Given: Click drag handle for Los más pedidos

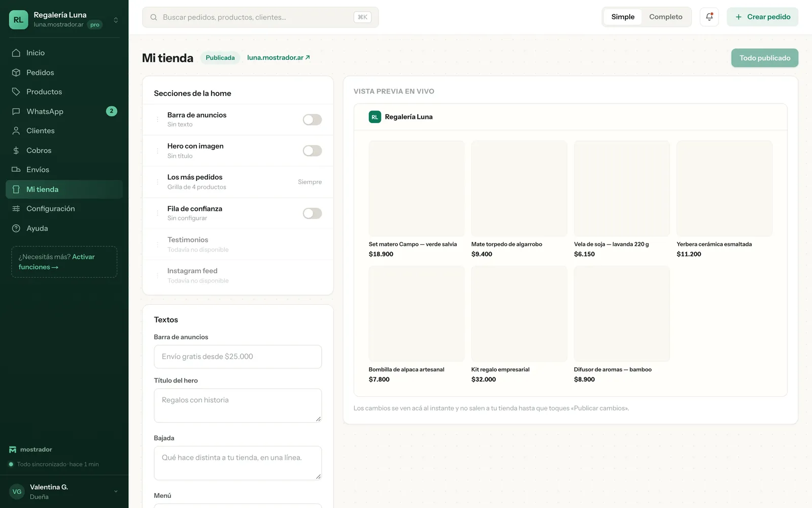Looking at the screenshot, I should (157, 182).
